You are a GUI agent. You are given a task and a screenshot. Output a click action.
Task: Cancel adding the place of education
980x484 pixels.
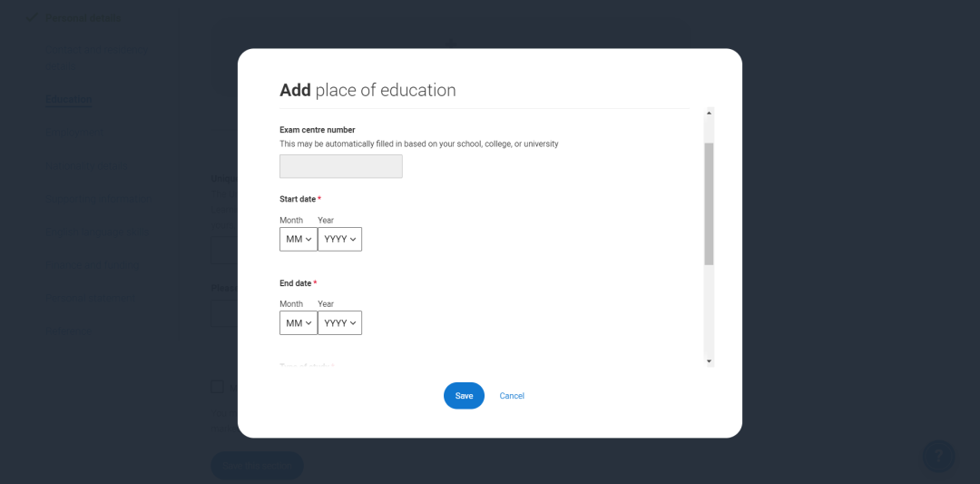coord(512,396)
